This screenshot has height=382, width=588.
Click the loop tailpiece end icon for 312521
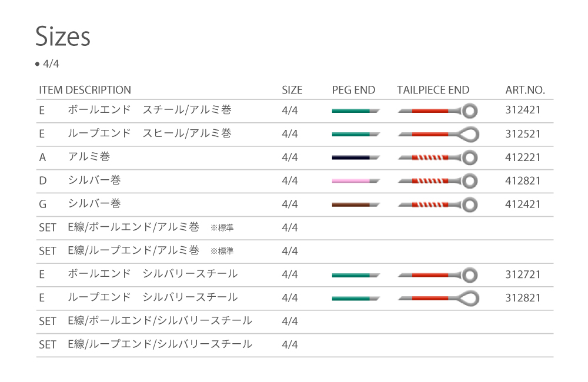click(438, 134)
